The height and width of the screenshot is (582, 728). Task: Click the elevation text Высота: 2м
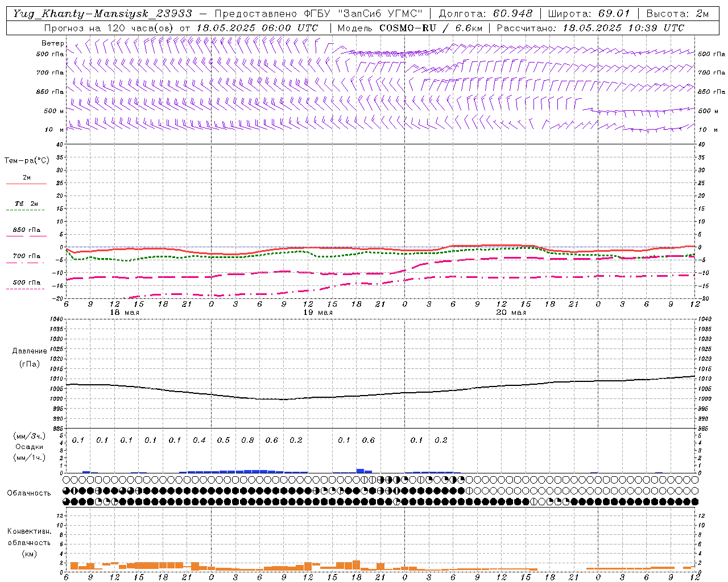coord(677,14)
